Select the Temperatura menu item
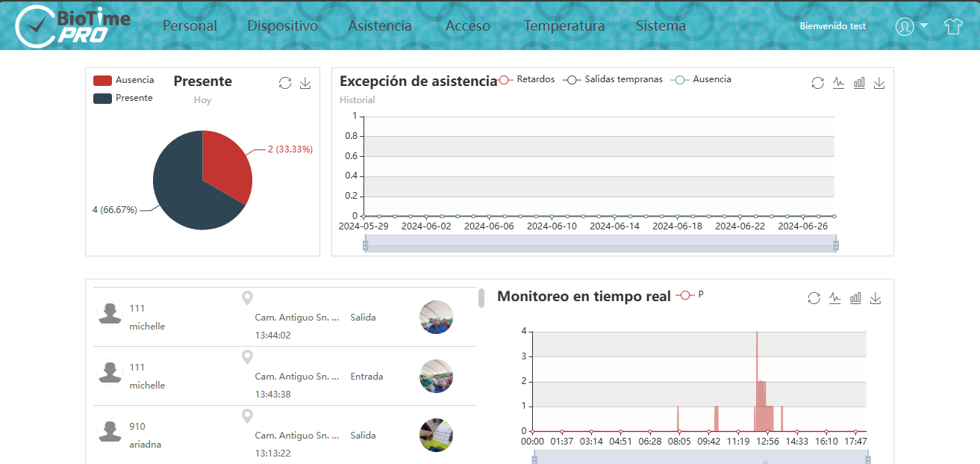 (x=564, y=25)
